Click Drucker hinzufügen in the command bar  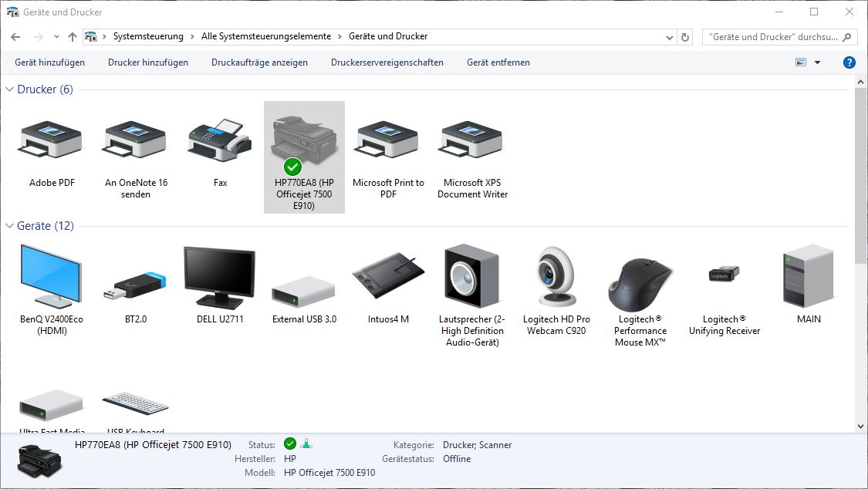[x=148, y=62]
